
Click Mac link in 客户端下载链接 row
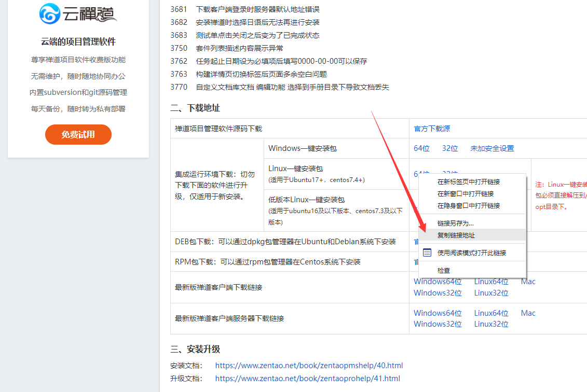pyautogui.click(x=528, y=282)
